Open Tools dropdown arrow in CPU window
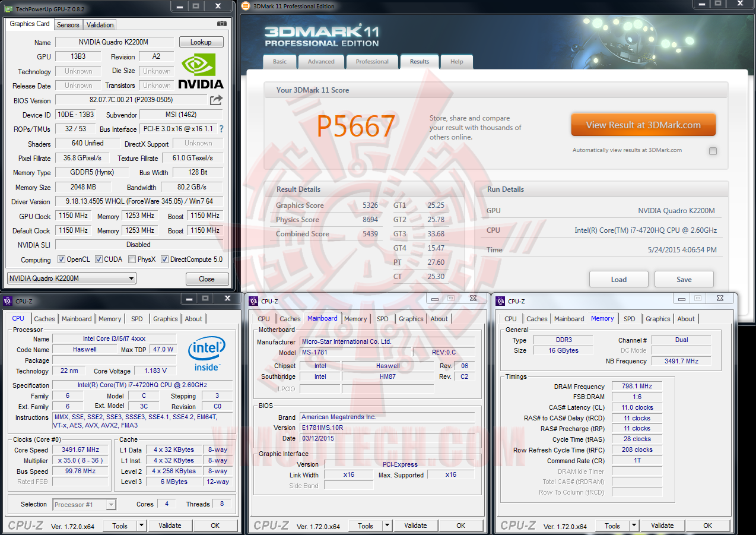The image size is (756, 535). [x=141, y=525]
